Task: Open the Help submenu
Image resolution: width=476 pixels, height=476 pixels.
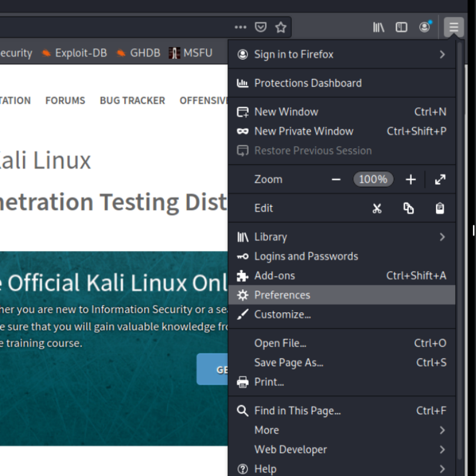Action: tap(342, 469)
